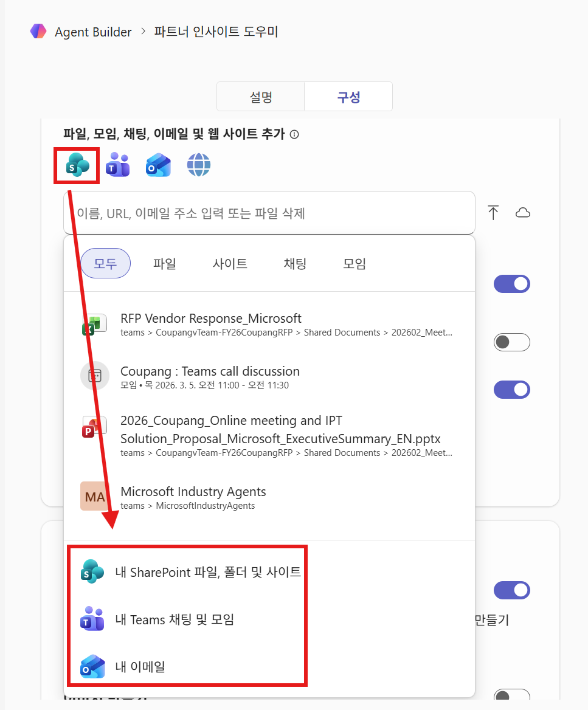Viewport: 588px width, 710px height.
Task: Toggle the switch beside 내 SharePoint 파일 option
Action: click(512, 590)
